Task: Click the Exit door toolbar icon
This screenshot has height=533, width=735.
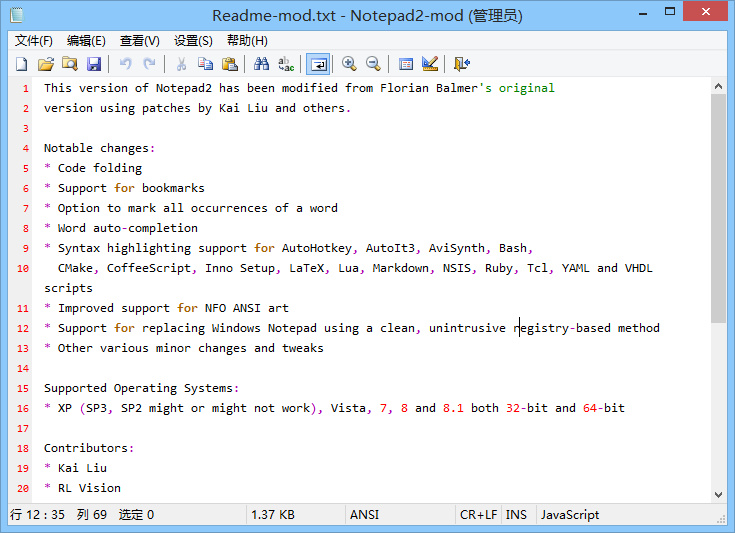Action: (x=462, y=64)
